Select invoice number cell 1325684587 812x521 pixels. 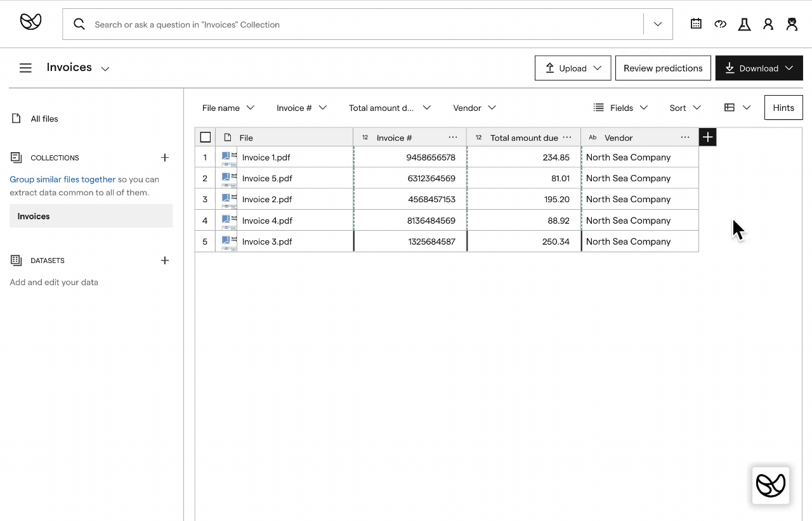[x=410, y=241]
